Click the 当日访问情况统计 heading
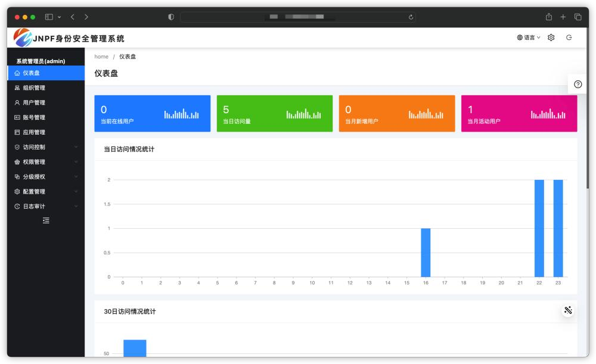The width and height of the screenshot is (596, 364). point(129,150)
